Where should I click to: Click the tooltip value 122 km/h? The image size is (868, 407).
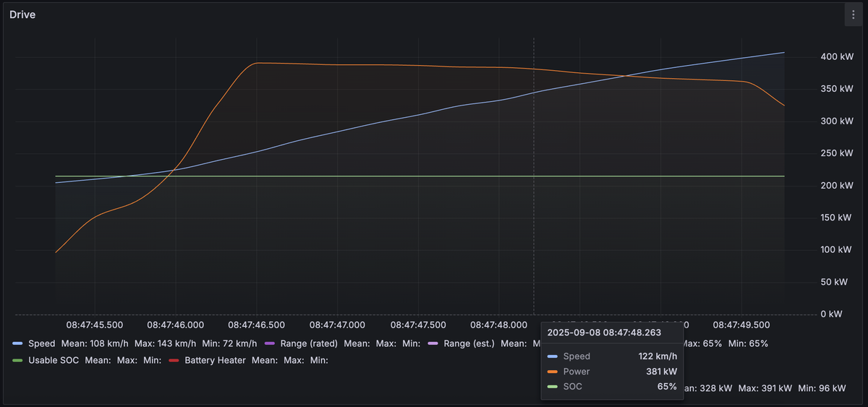[658, 356]
